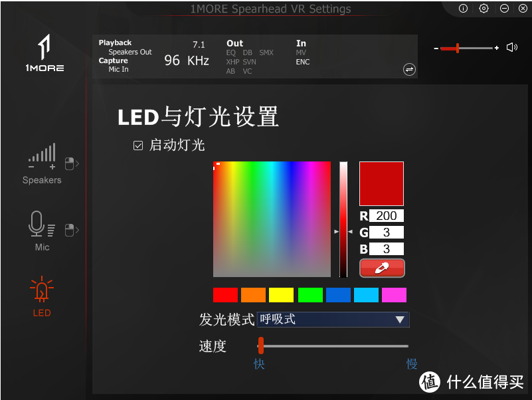Edit the R value field
The image size is (532, 400).
click(387, 216)
